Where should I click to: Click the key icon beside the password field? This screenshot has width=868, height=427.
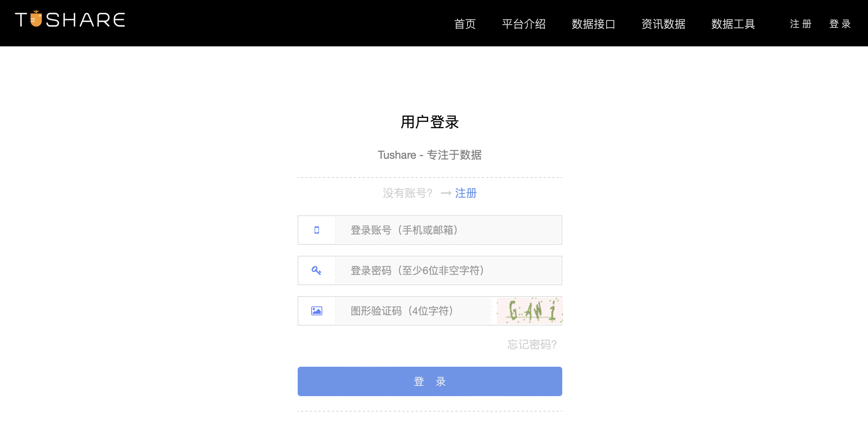tap(316, 271)
